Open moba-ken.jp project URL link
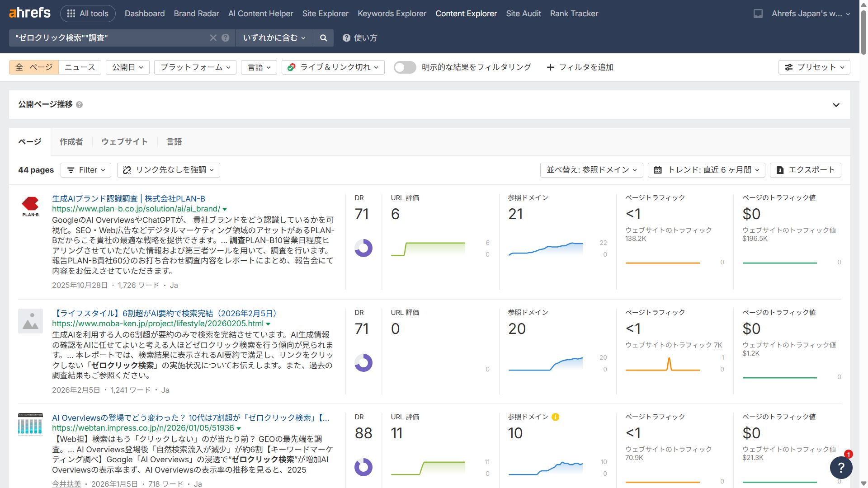The height and width of the screenshot is (488, 868). click(x=158, y=324)
